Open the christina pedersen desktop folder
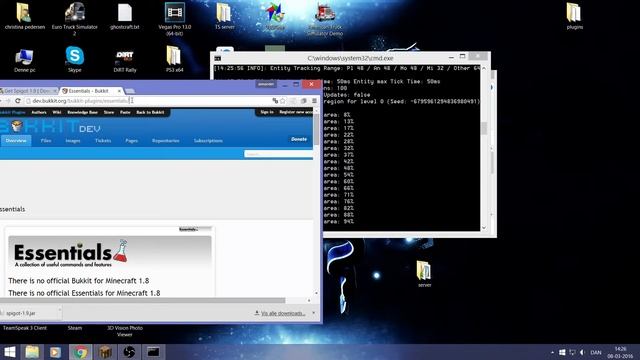The height and width of the screenshot is (360, 640). (x=24, y=16)
